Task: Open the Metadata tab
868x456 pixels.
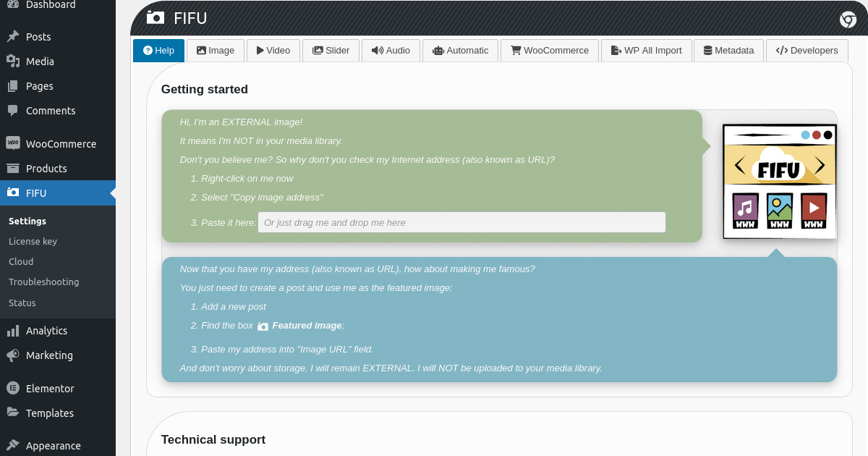Action: [728, 51]
